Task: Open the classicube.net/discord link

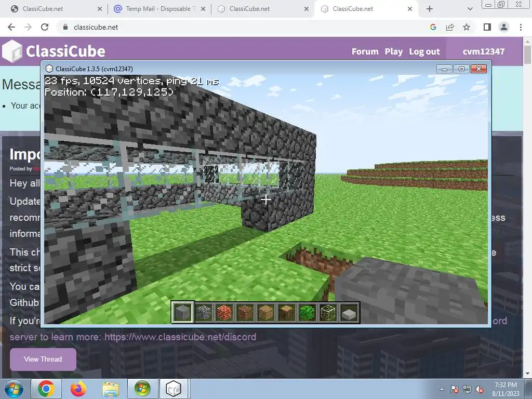Action: click(x=180, y=337)
